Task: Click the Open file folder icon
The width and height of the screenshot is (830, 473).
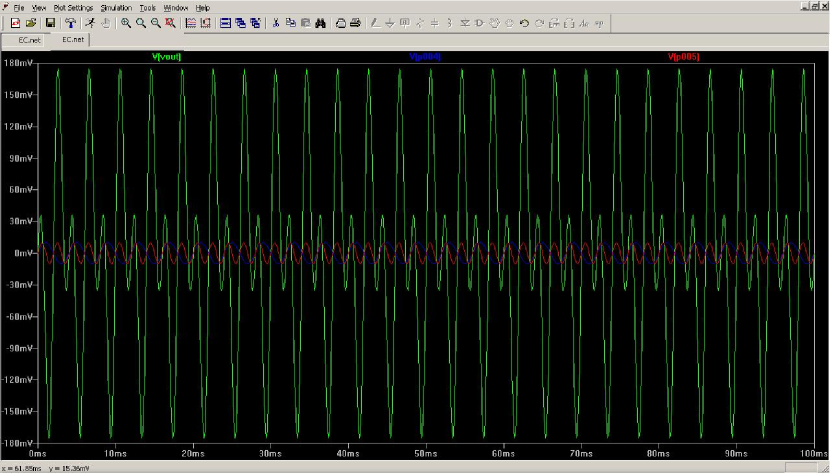Action: pos(32,22)
